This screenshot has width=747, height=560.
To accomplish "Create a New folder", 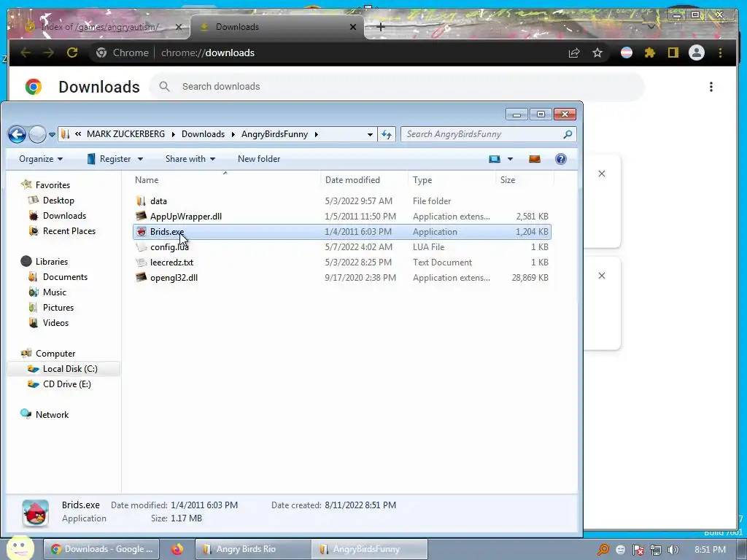I will (x=259, y=159).
